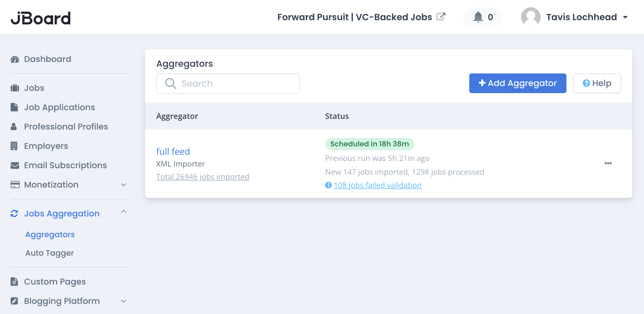This screenshot has width=644, height=314.
Task: Expand the Blogging Platform section
Action: click(124, 301)
